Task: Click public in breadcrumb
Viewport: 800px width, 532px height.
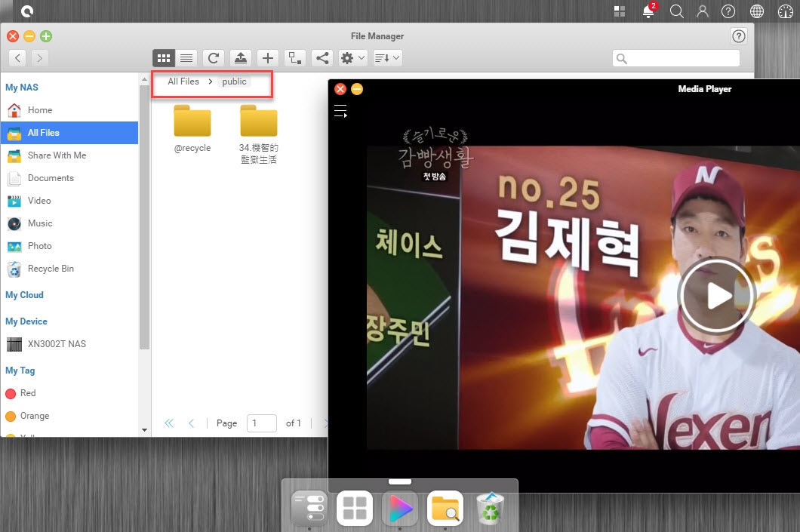Action: [x=234, y=81]
